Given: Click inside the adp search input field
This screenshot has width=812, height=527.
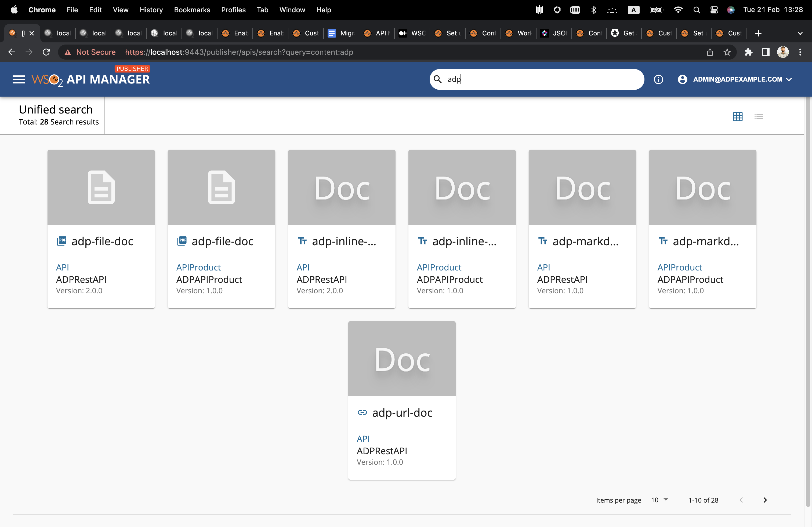Looking at the screenshot, I should pos(536,79).
